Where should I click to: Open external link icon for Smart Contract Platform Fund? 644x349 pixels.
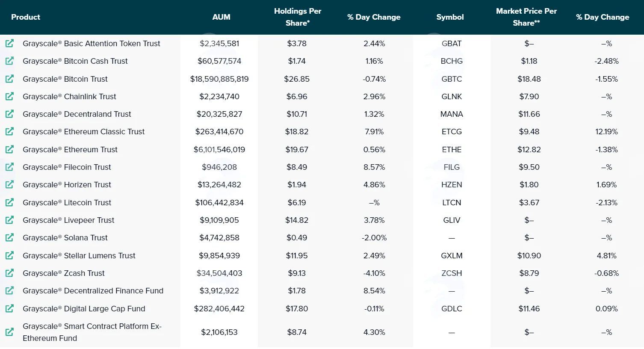pyautogui.click(x=9, y=332)
